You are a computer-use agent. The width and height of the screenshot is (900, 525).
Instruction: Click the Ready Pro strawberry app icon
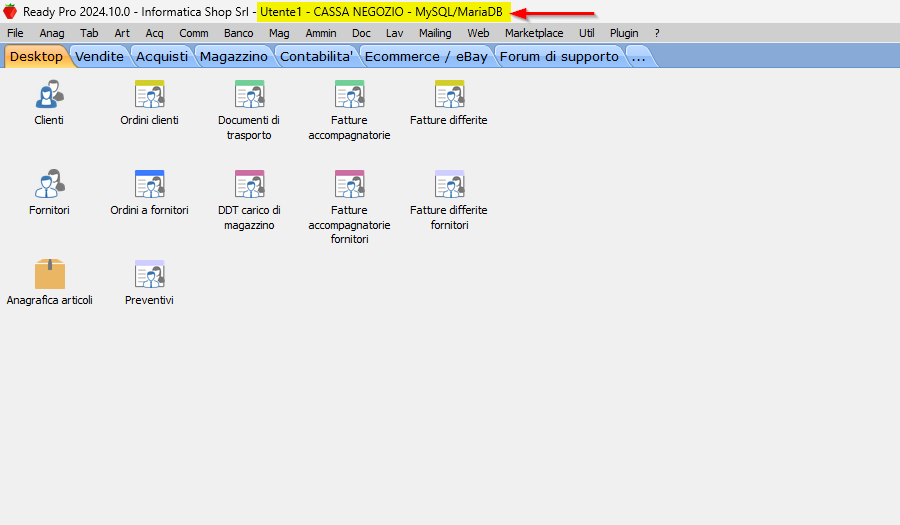click(10, 11)
